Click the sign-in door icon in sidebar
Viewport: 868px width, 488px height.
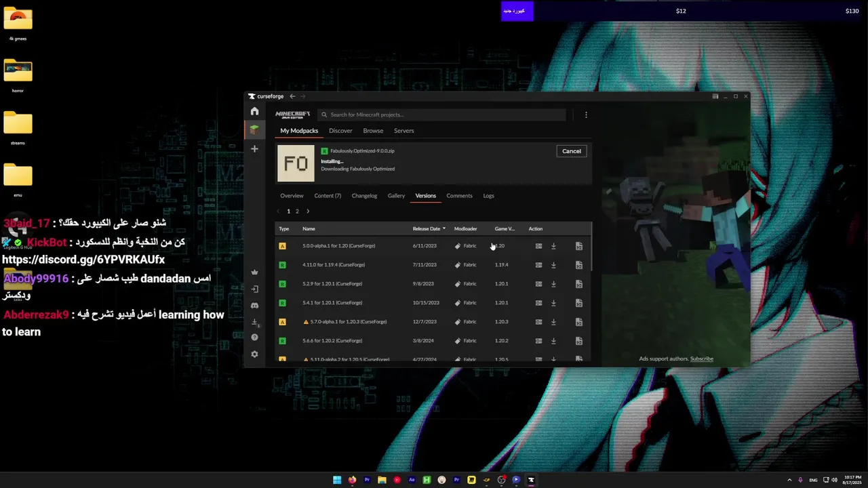point(254,289)
